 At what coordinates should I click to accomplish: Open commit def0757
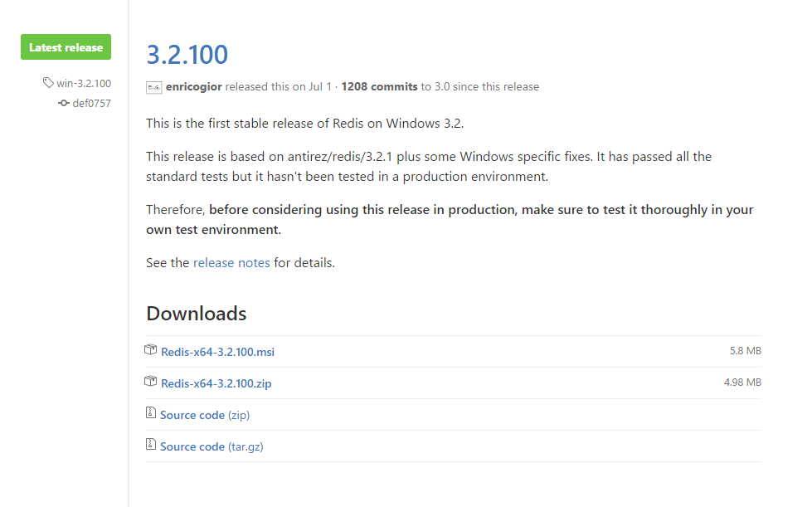(91, 103)
